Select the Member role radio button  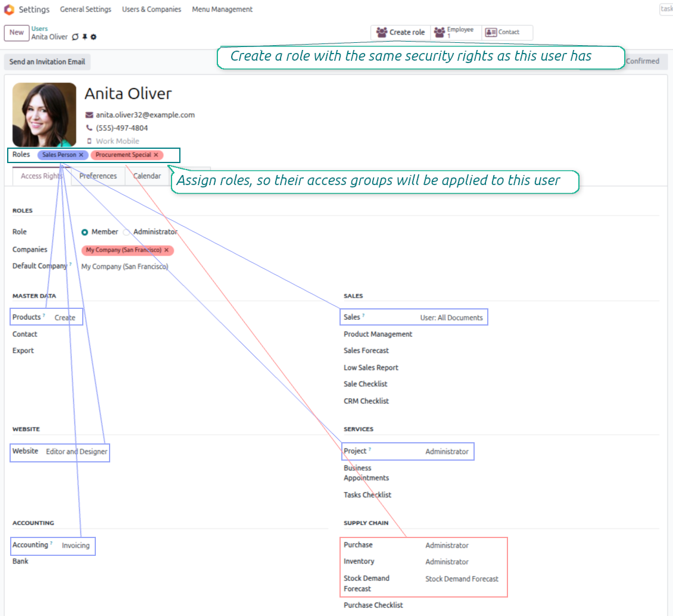point(85,232)
